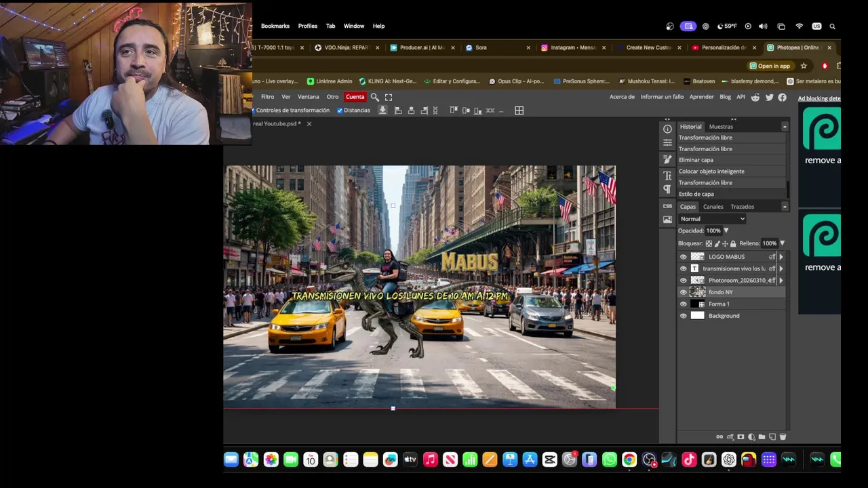Select the Background layer thumbnail
Image resolution: width=868 pixels, height=488 pixels.
[x=697, y=316]
